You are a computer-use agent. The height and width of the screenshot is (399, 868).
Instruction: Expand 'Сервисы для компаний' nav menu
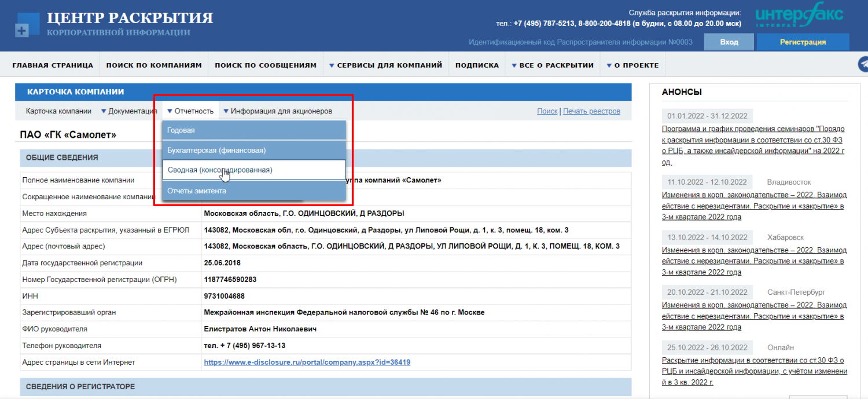click(385, 65)
